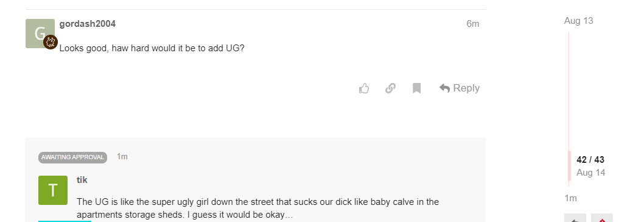Open gordash2004's avatar profile card
This screenshot has width=644, height=222.
tap(40, 33)
